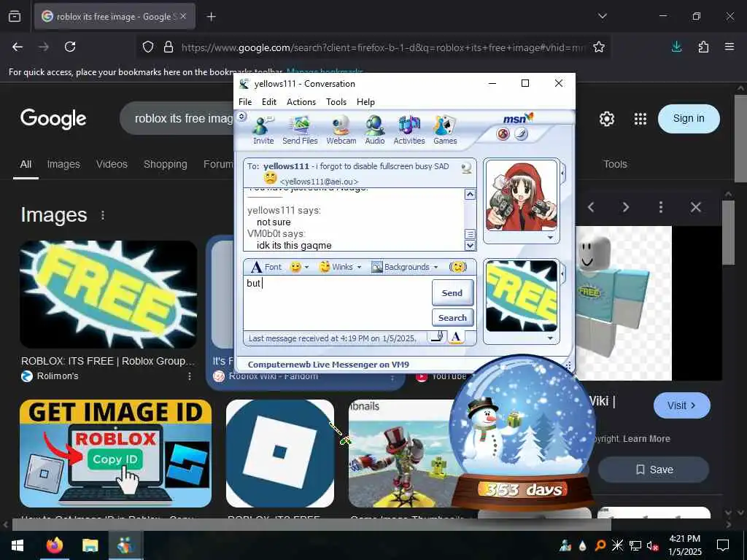Screen dimensions: 747x560
Task: Open Google quick settings gear
Action: [x=606, y=119]
